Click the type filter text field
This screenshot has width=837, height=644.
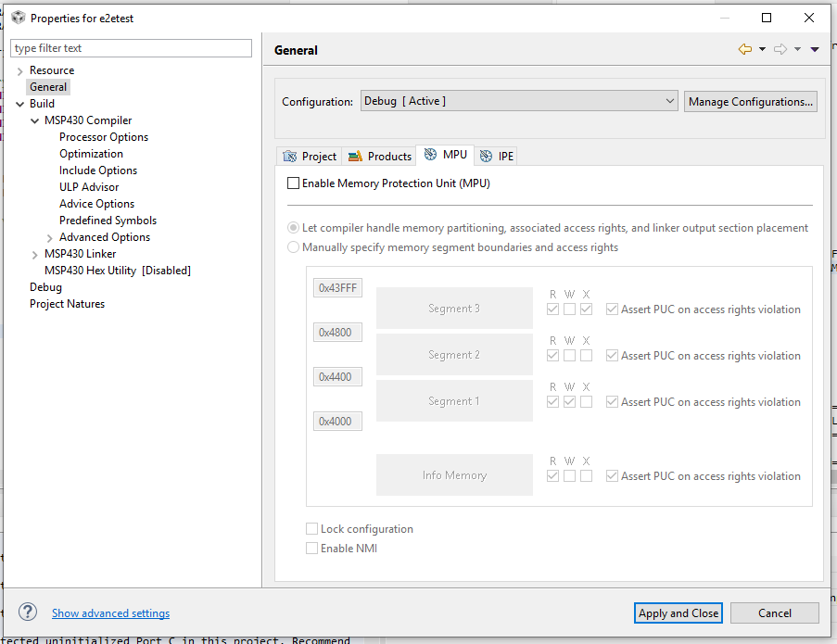[131, 48]
